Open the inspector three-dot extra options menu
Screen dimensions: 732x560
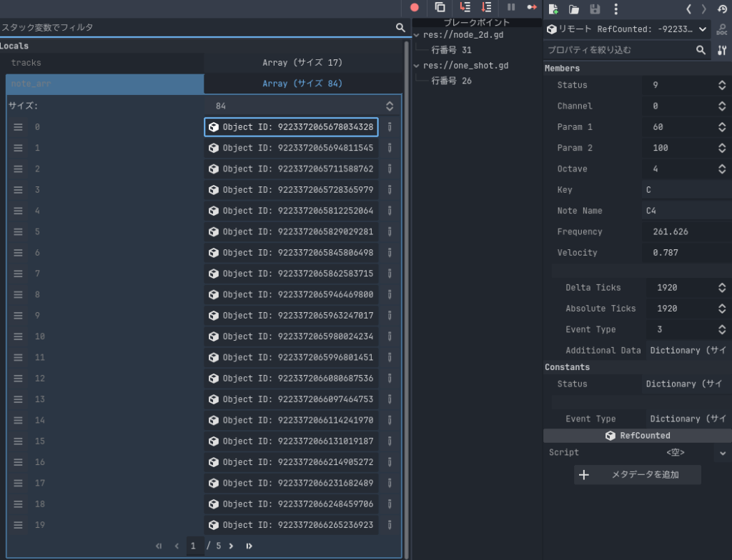click(615, 9)
